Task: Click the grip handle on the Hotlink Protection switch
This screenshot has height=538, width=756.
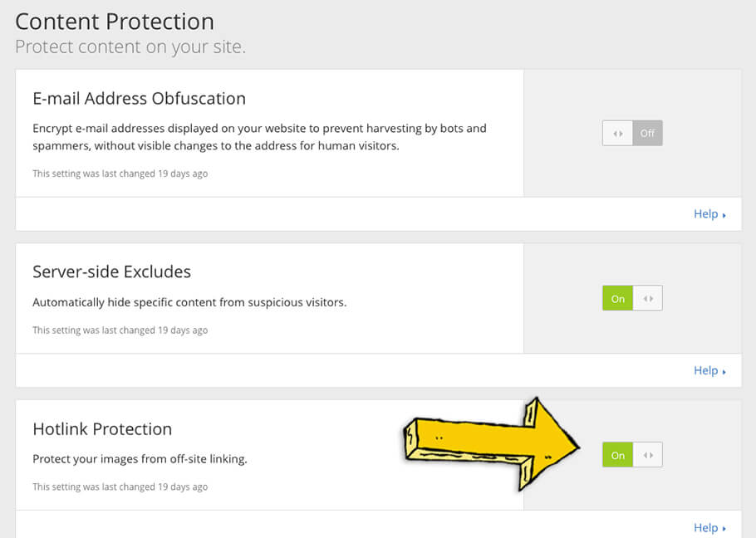Action: click(x=648, y=455)
